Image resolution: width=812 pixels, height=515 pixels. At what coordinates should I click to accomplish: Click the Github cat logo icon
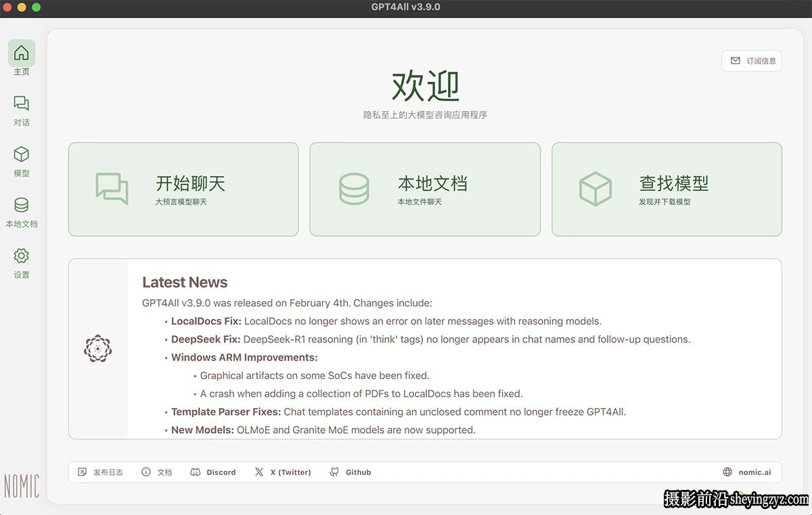[334, 472]
